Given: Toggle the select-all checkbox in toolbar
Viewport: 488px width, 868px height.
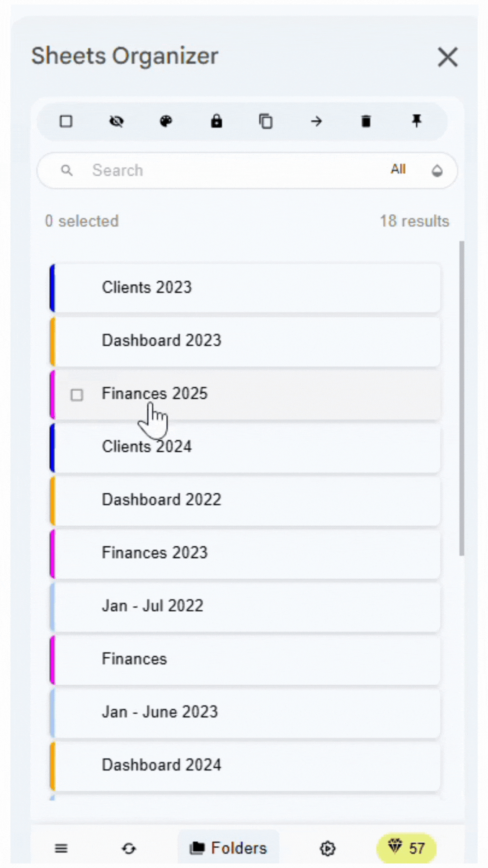Looking at the screenshot, I should (x=66, y=121).
